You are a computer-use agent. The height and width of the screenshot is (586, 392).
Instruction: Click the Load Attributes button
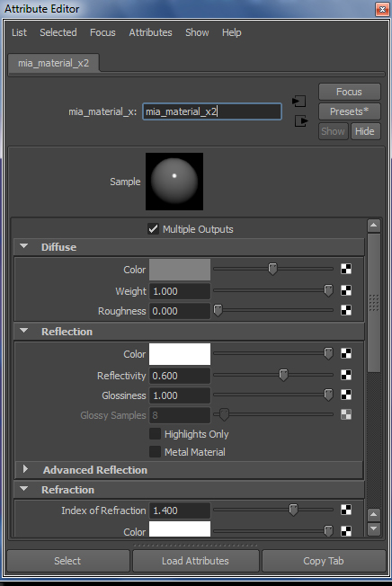(195, 561)
